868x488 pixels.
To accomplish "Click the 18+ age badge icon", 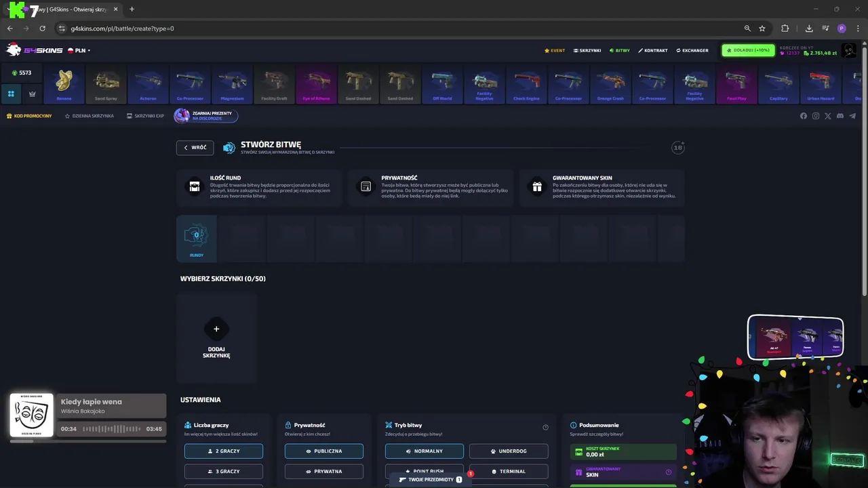I will 678,147.
